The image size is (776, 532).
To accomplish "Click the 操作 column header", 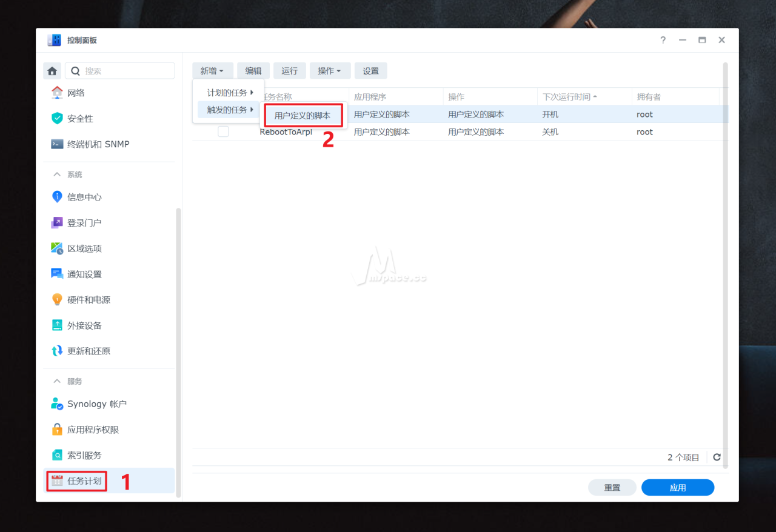I will [490, 97].
